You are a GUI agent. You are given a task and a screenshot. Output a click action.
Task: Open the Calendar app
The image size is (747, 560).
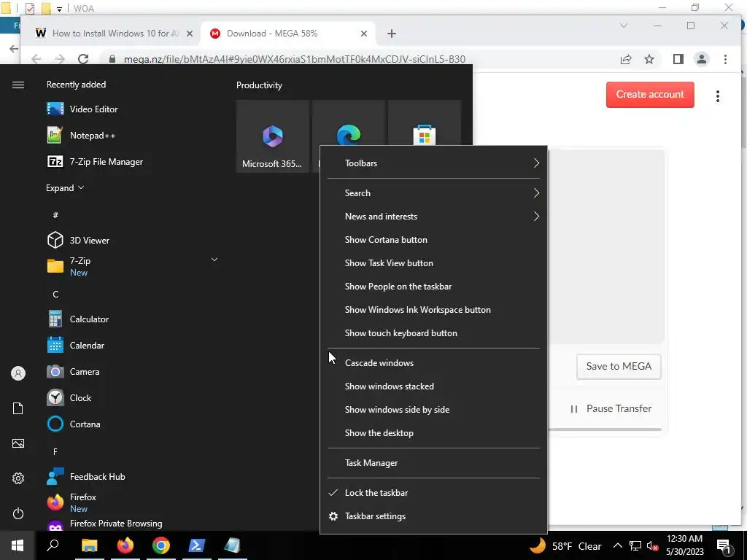click(x=76, y=345)
